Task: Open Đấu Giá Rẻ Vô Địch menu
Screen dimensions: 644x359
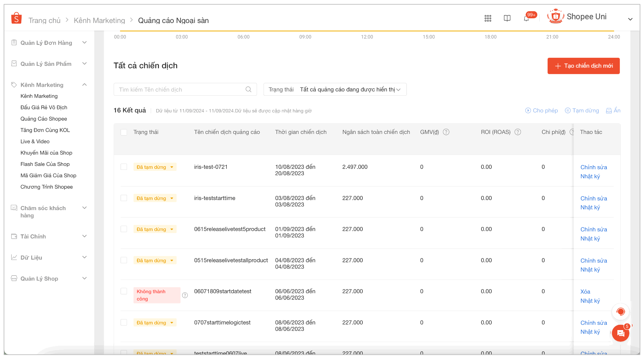Action: coord(44,107)
